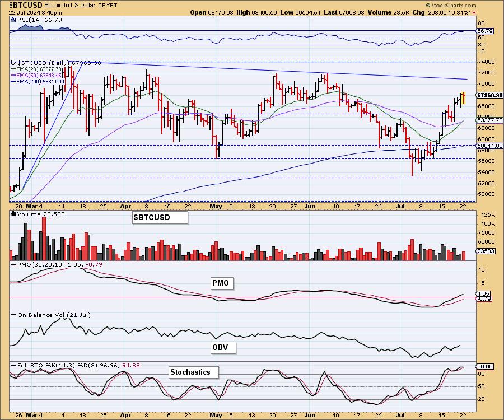Click the OHLC bar icon before $BTCUSD (Daily)
This screenshot has width=504, height=420.
[13, 63]
